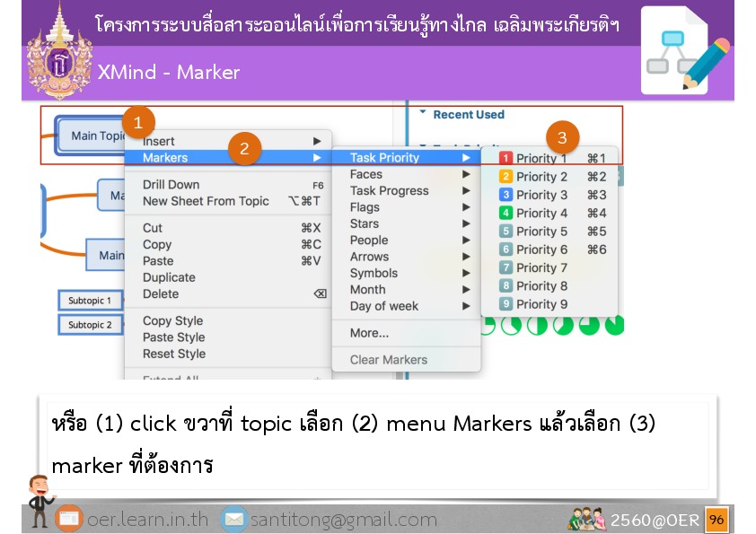Click the More... markers option
The width and height of the screenshot is (756, 534).
[369, 333]
